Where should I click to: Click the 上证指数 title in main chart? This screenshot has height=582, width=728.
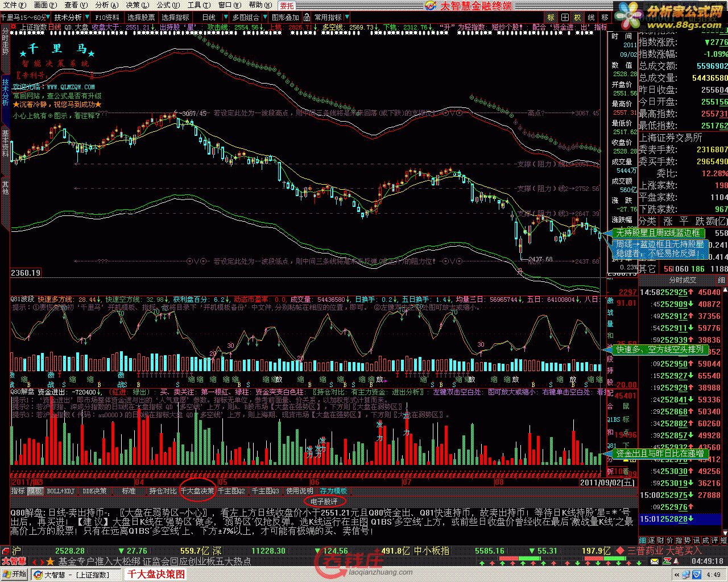34,27
